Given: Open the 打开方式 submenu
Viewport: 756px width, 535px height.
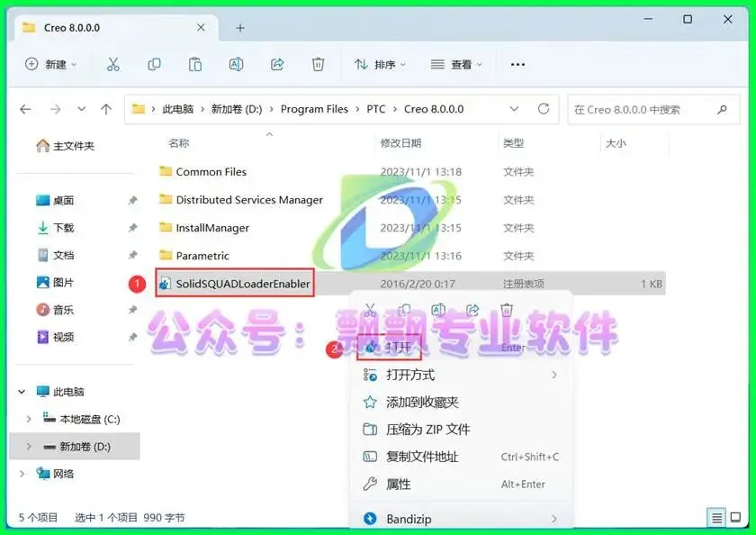Looking at the screenshot, I should tap(463, 375).
